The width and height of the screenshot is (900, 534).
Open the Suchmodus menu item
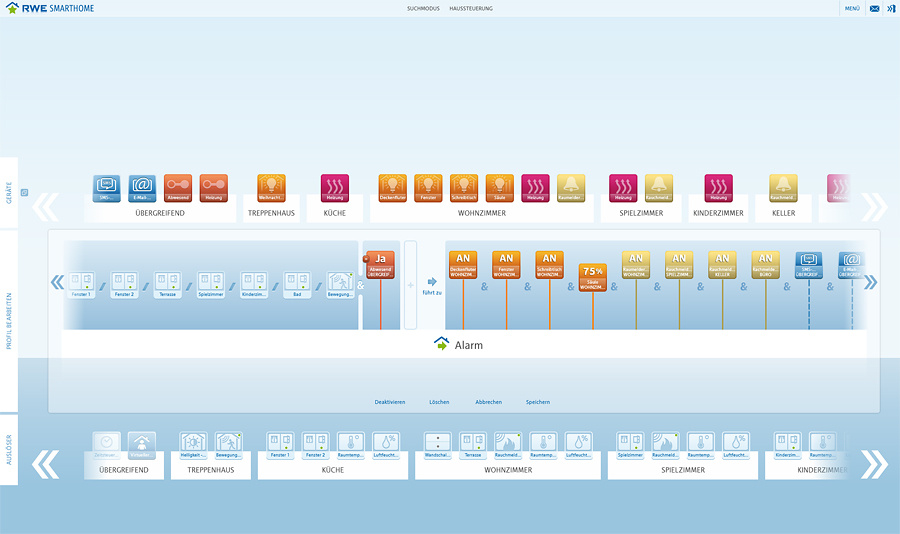(423, 9)
